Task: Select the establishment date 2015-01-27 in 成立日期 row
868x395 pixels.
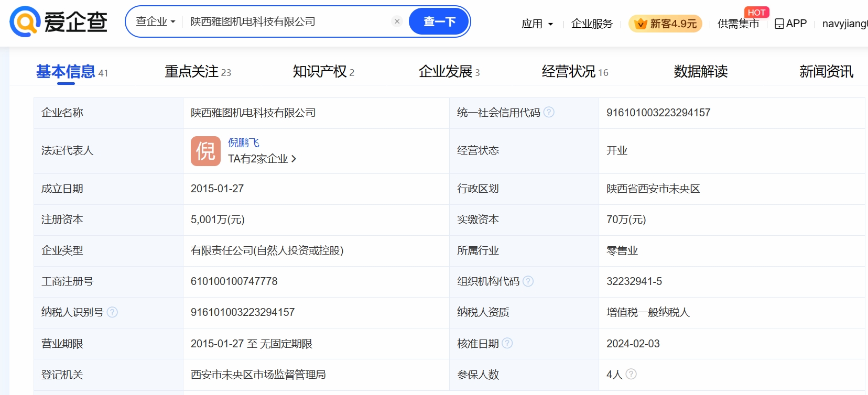Action: point(217,189)
